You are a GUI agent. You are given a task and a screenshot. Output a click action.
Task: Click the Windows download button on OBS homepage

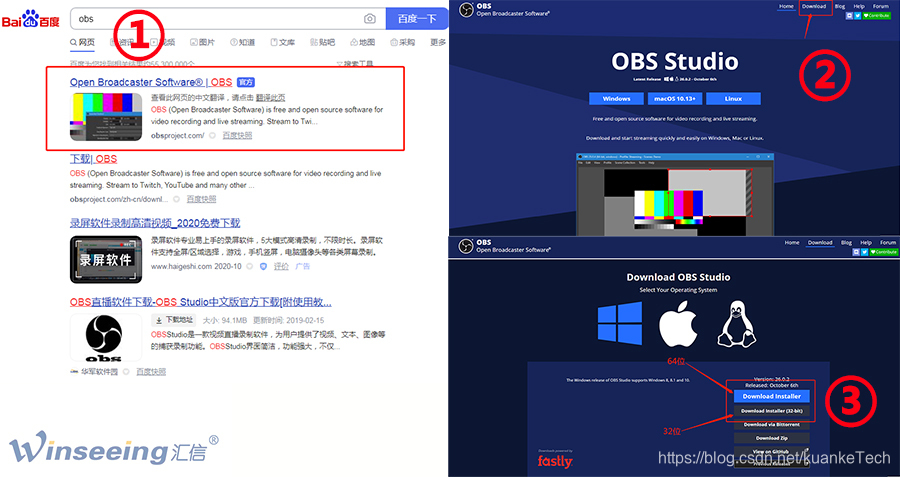(x=616, y=99)
